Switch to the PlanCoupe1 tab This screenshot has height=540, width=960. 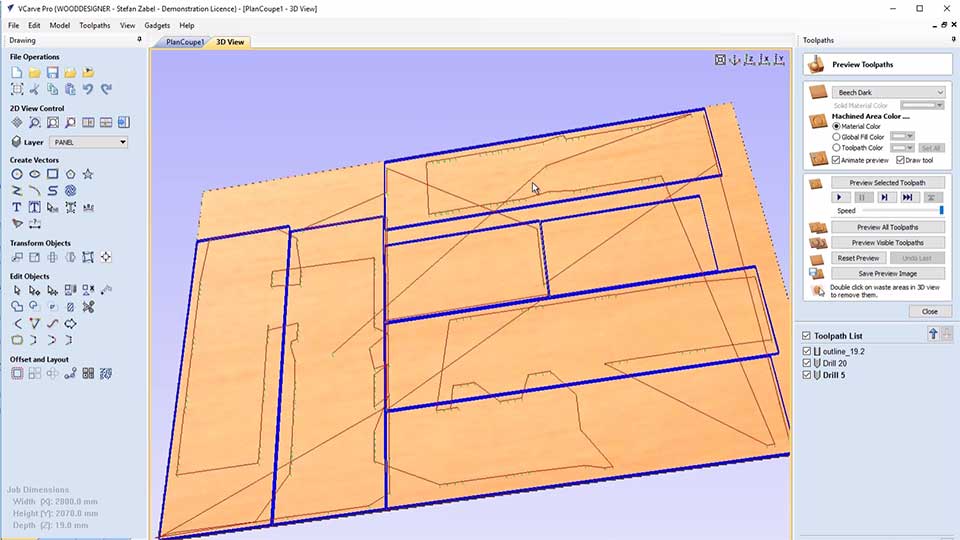[x=185, y=42]
